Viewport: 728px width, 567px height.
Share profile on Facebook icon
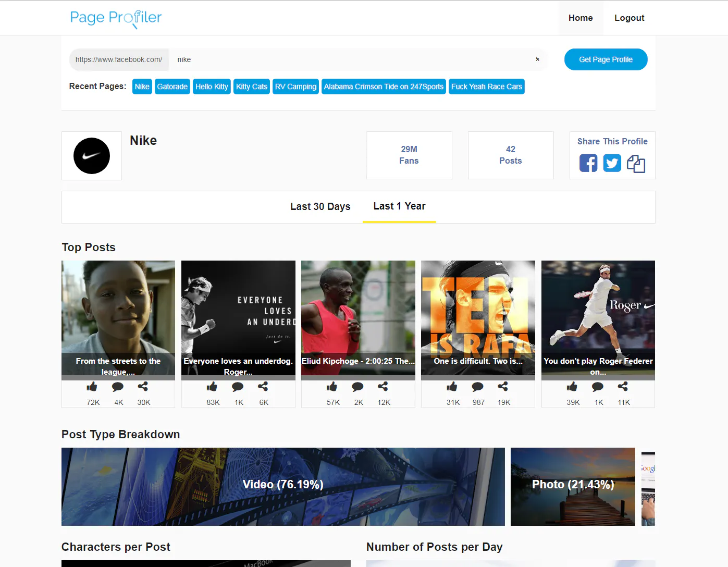click(588, 163)
